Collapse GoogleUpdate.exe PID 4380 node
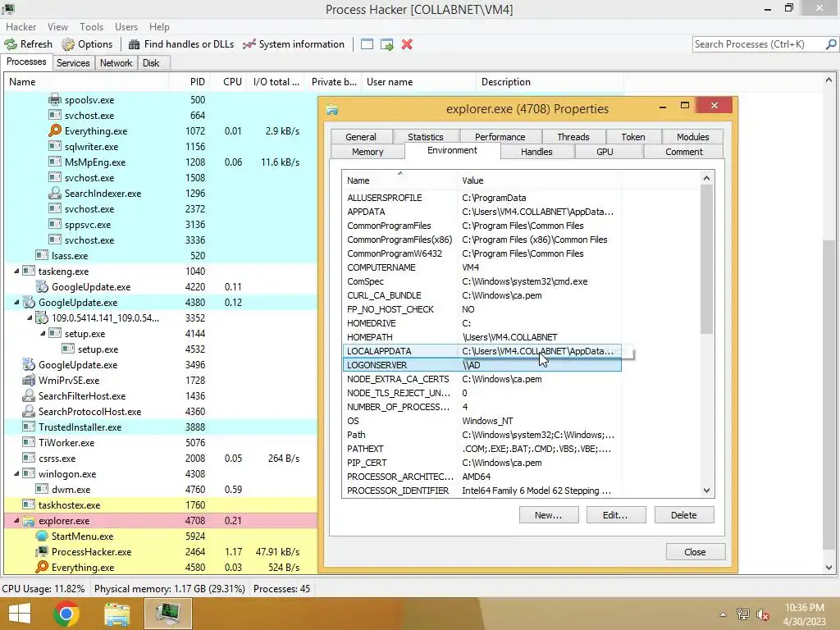This screenshot has height=630, width=840. (16, 302)
